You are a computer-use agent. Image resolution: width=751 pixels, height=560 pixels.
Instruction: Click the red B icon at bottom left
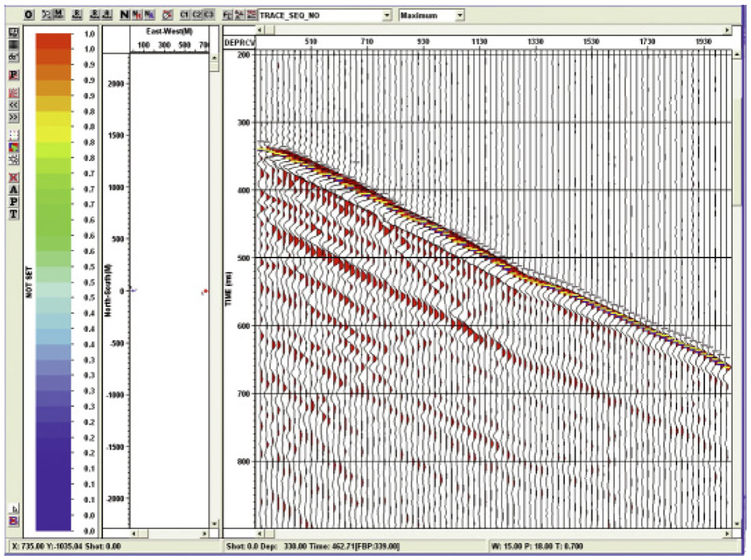tap(13, 521)
